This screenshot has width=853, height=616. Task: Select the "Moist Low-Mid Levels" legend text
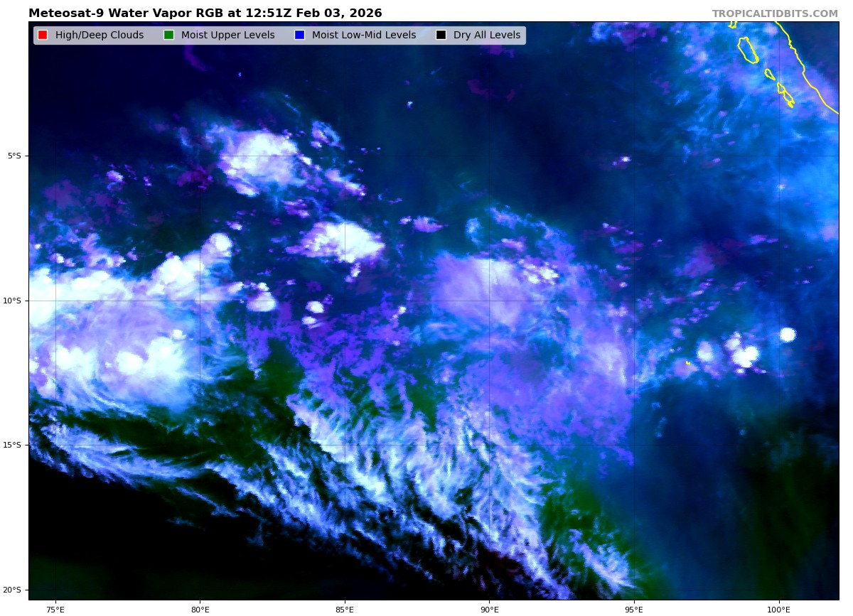pyautogui.click(x=363, y=35)
